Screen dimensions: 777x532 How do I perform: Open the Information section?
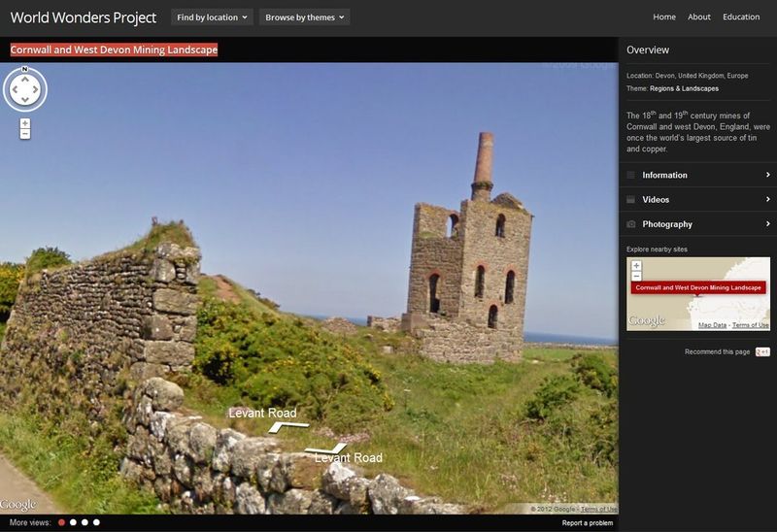698,175
